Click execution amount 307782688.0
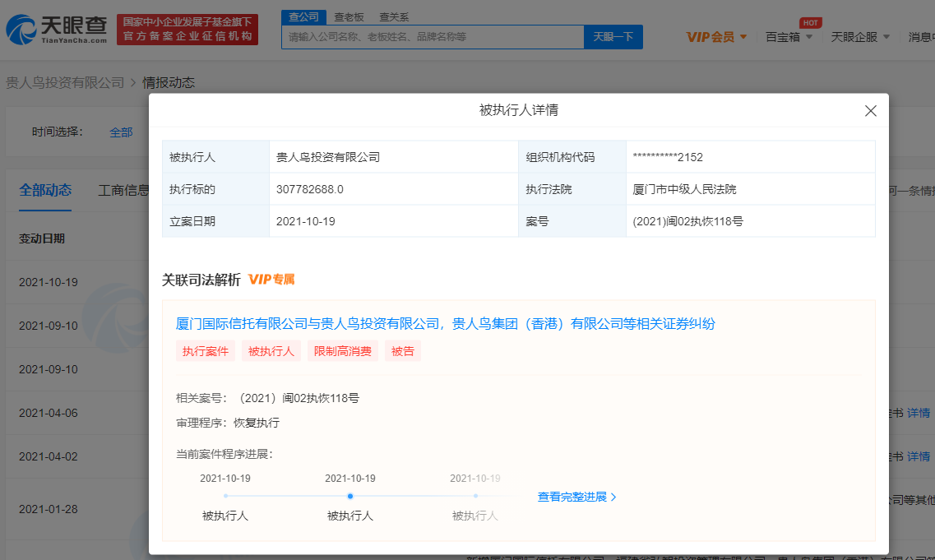This screenshot has height=560, width=935. point(309,190)
